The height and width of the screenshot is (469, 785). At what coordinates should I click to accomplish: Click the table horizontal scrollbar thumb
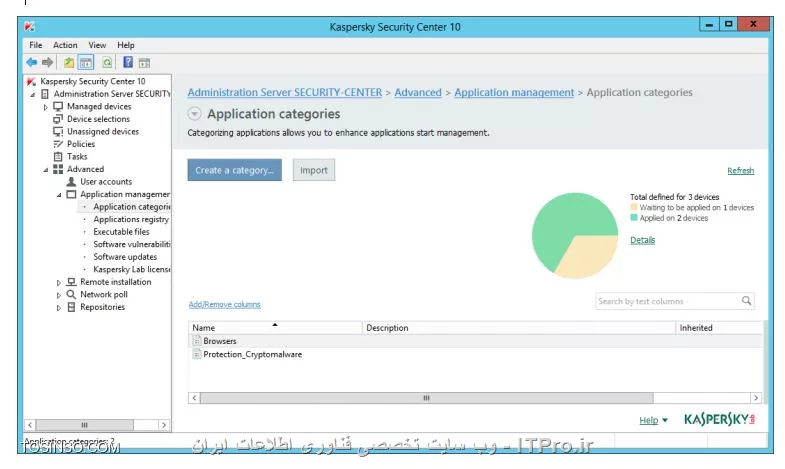tap(427, 398)
